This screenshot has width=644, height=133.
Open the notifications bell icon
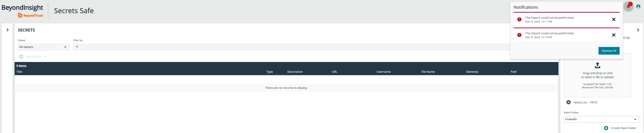tap(628, 7)
